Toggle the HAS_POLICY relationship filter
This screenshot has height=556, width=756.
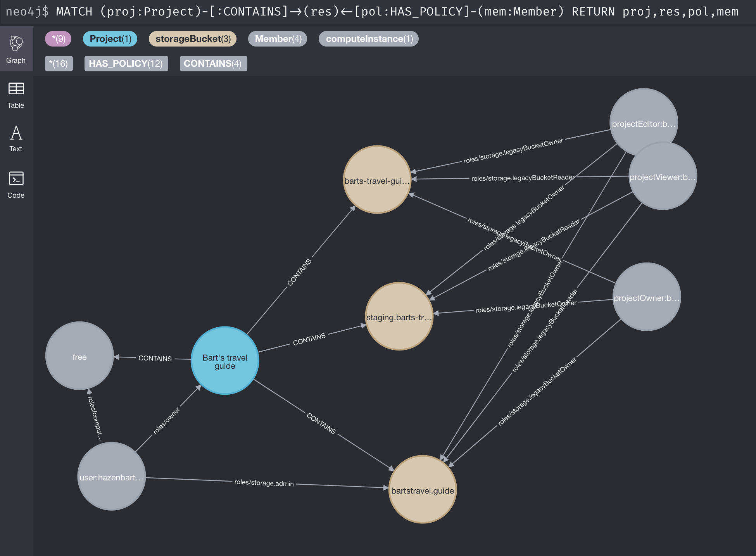[x=125, y=64]
